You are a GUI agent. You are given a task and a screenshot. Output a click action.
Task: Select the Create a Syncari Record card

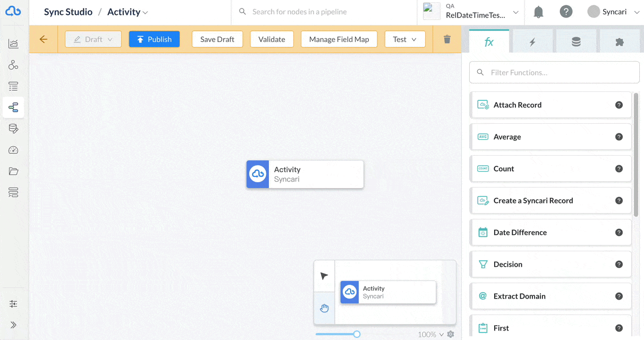pos(550,200)
